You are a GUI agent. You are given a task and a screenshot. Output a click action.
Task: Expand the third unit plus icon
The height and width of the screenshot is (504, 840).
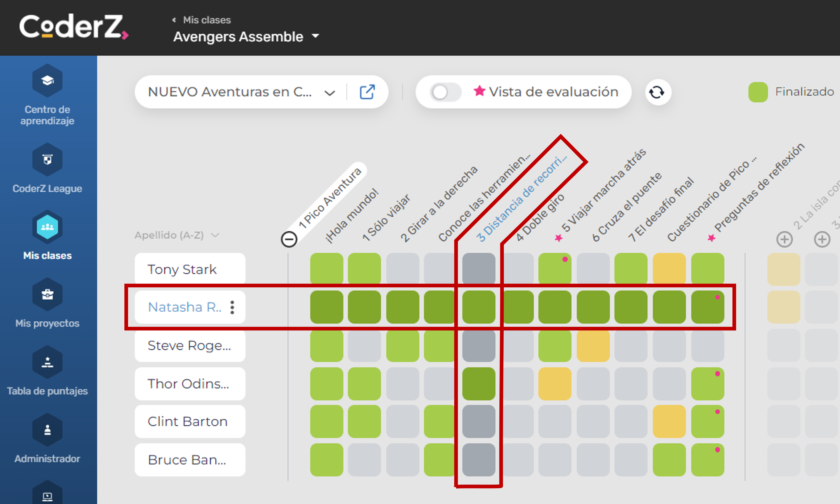[x=822, y=240]
